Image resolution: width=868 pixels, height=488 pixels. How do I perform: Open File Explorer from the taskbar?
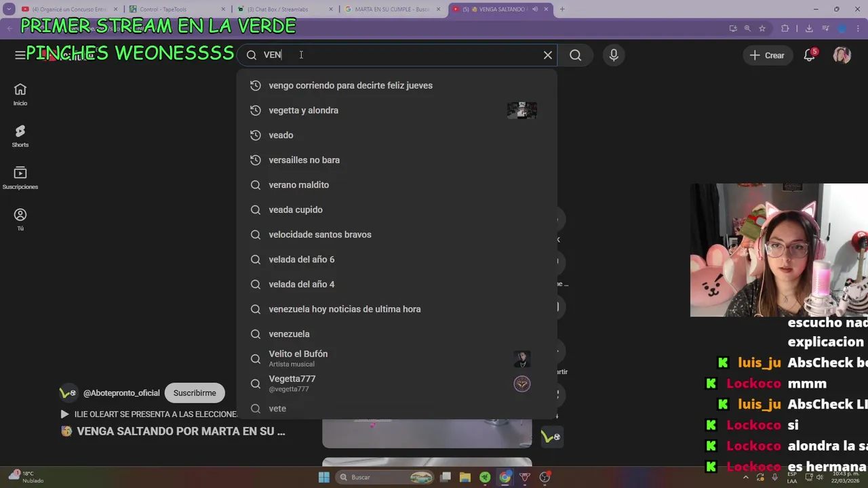pyautogui.click(x=465, y=477)
